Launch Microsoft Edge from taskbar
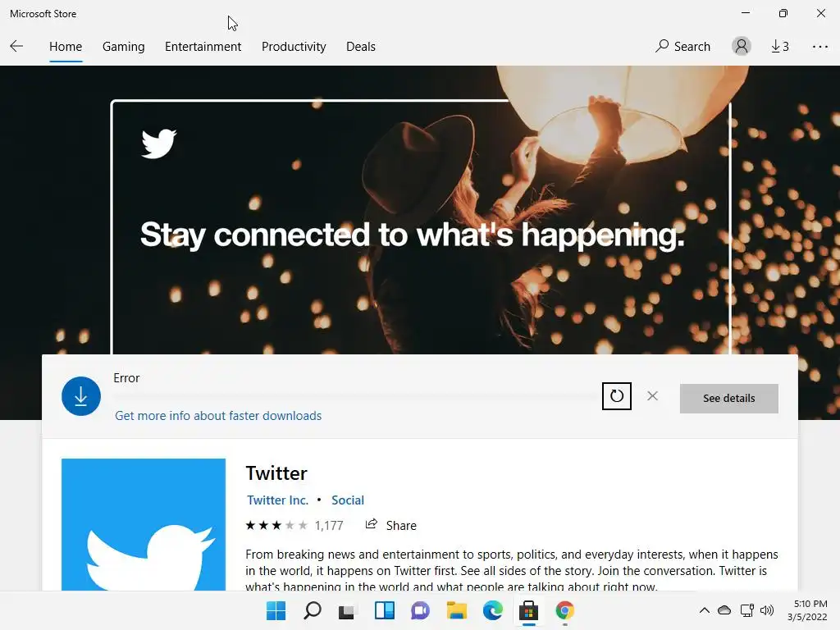The width and height of the screenshot is (840, 630). pos(492,610)
